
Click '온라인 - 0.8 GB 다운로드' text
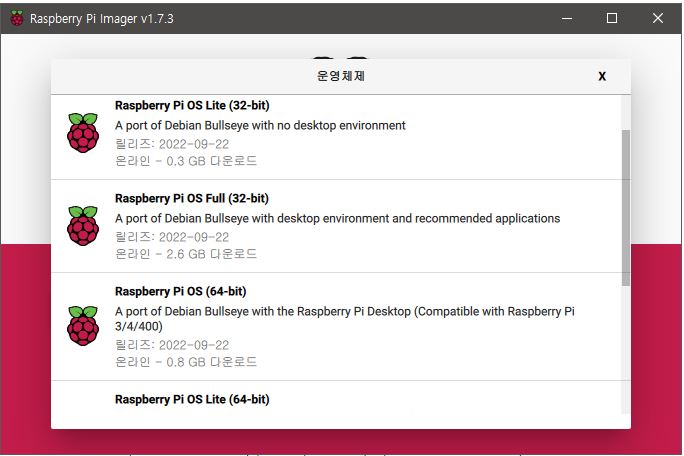[186, 362]
